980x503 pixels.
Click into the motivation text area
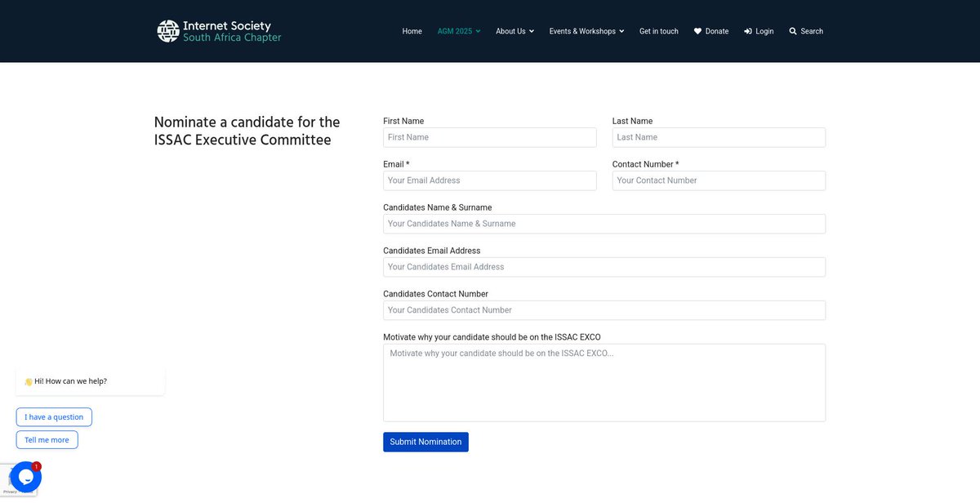(604, 383)
